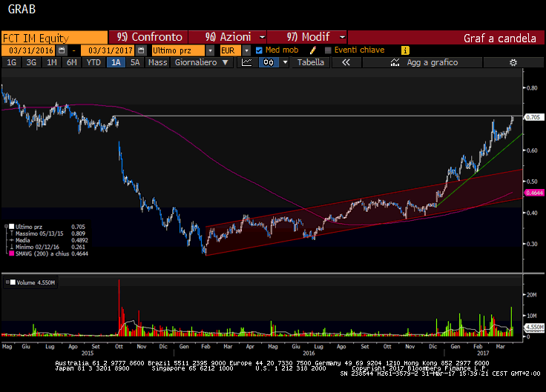The image size is (546, 392).
Task: Expand the Giornaliero period dropdown
Action: pyautogui.click(x=226, y=62)
